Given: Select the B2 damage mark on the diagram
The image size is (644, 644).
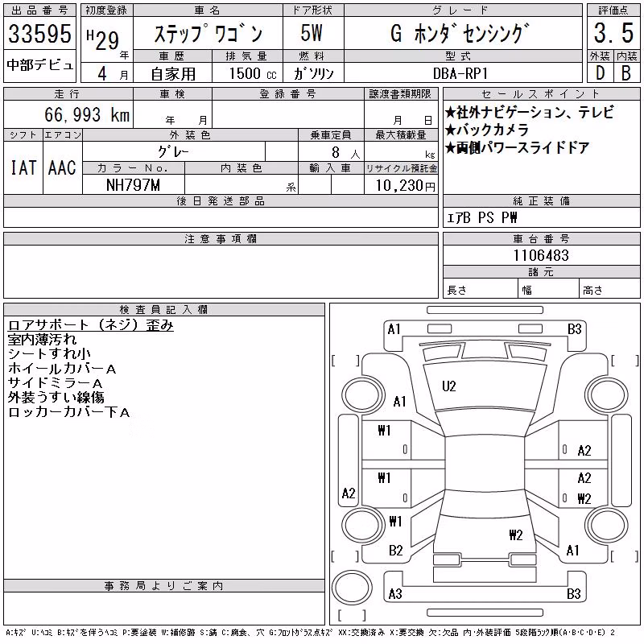Looking at the screenshot, I should point(395,551).
